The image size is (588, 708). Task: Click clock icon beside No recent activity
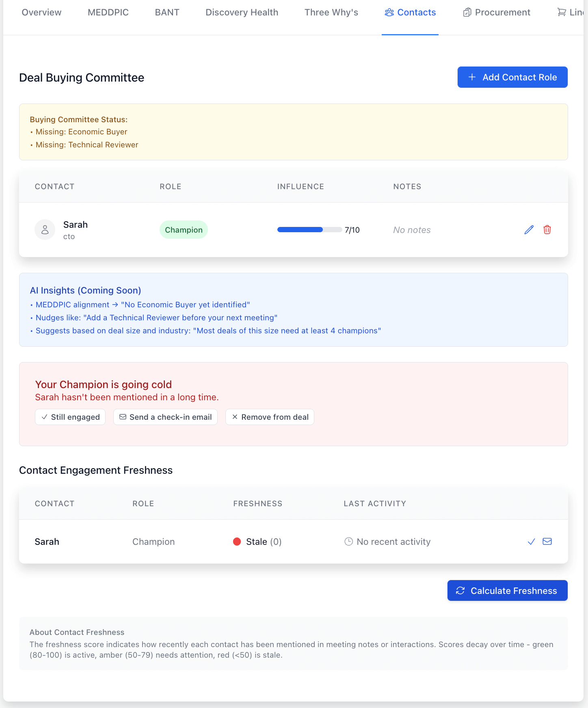(x=348, y=542)
